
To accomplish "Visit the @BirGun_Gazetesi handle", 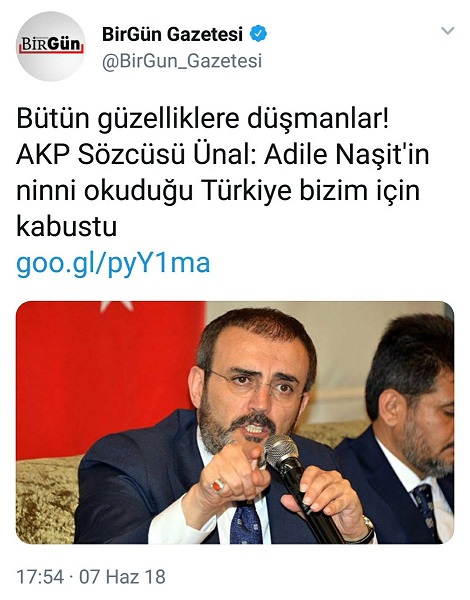I will tap(182, 61).
